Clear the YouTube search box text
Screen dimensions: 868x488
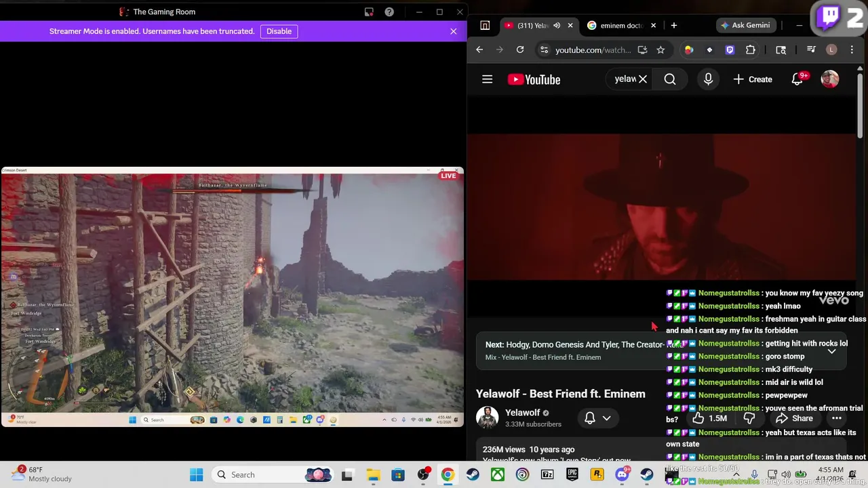tap(643, 79)
